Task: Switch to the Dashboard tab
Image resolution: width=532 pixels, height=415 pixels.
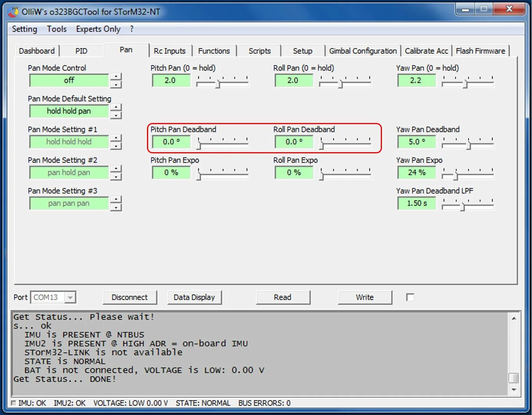Action: [37, 51]
